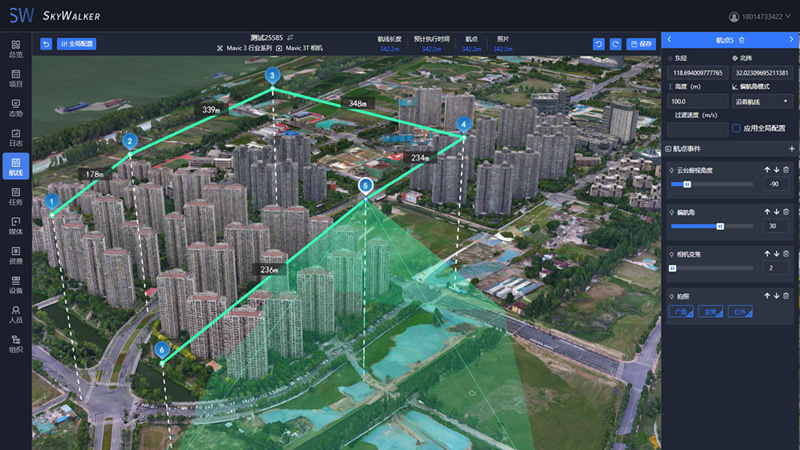Switch to 总览 in the left sidebar
Viewport: 800px width, 450px height.
[15, 49]
